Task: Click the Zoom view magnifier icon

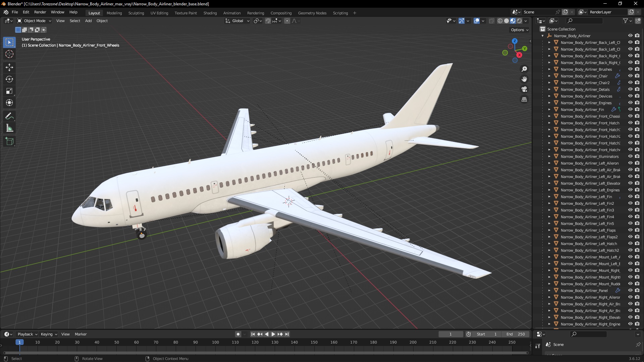Action: pyautogui.click(x=524, y=69)
